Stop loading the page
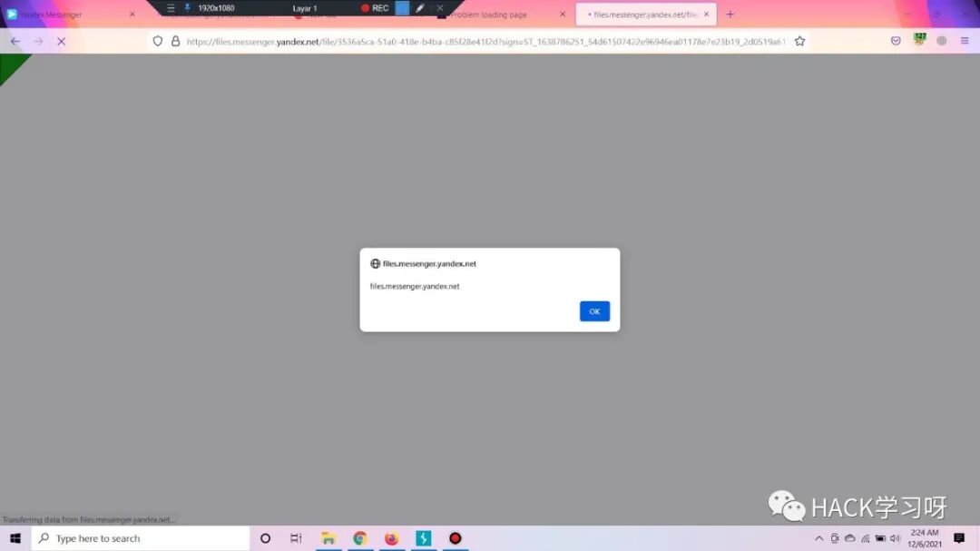This screenshot has height=551, width=980. coord(62,41)
